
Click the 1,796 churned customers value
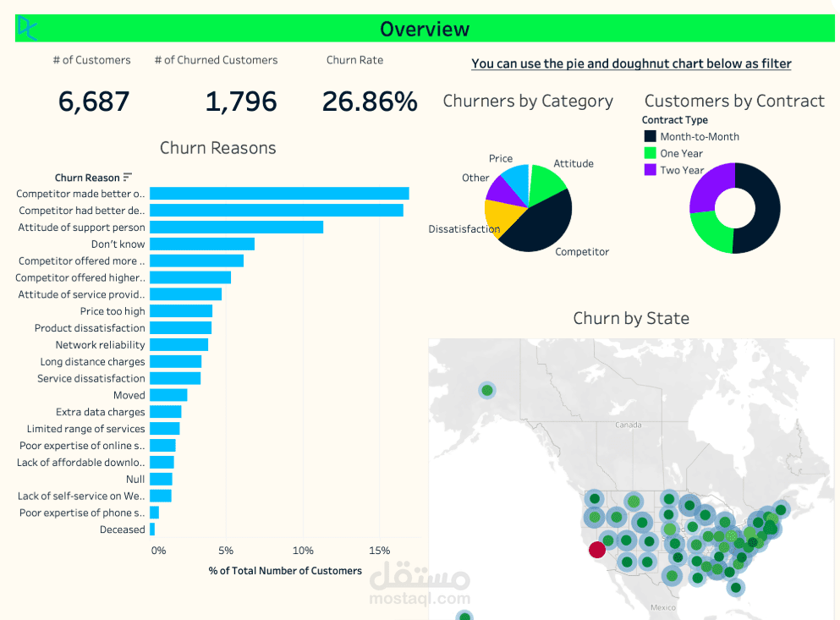click(241, 102)
